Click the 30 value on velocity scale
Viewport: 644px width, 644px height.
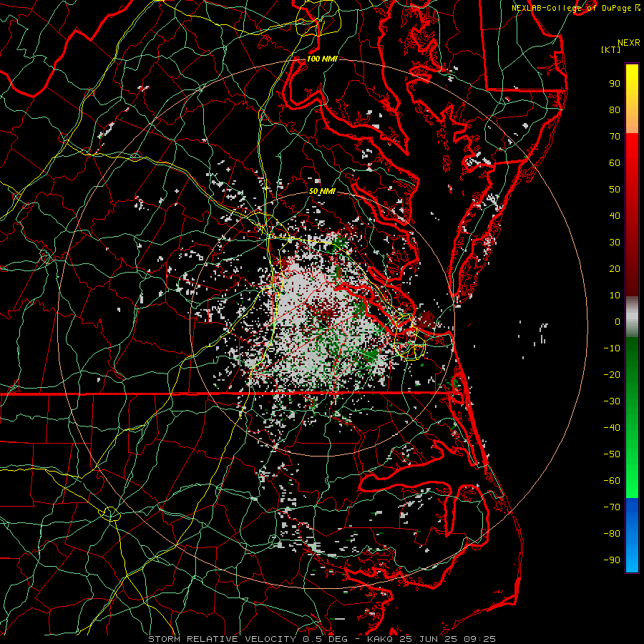615,243
